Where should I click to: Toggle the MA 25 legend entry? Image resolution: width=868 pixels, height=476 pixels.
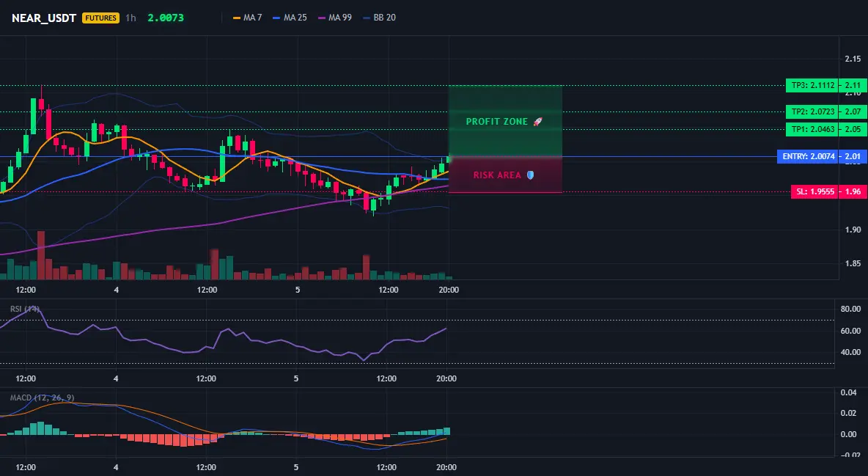290,18
